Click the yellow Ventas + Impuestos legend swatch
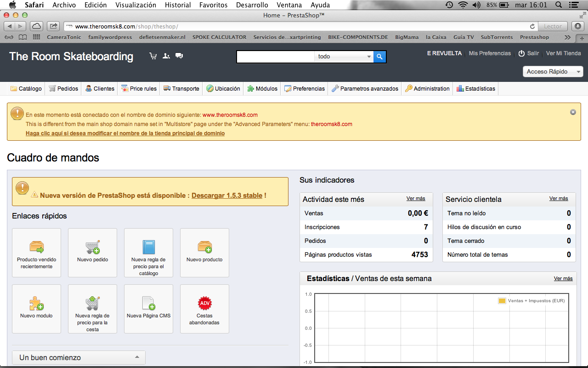Screen dimensions: 588x368 [502, 301]
